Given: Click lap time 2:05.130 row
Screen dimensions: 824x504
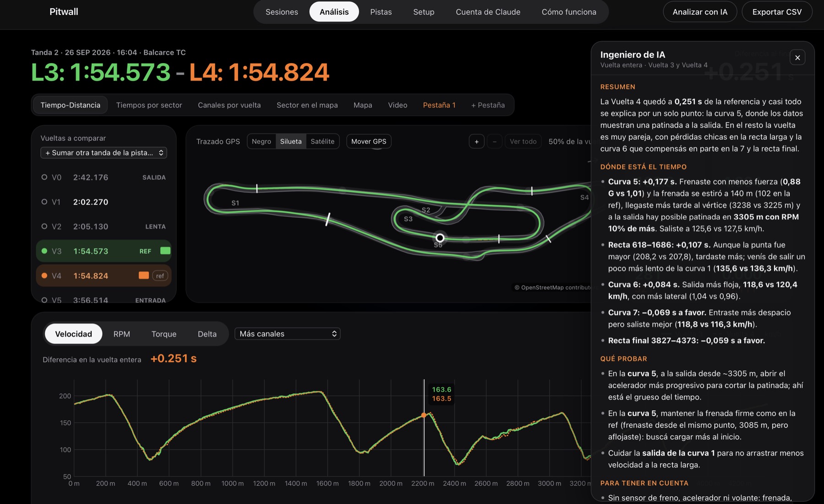Looking at the screenshot, I should coord(103,226).
